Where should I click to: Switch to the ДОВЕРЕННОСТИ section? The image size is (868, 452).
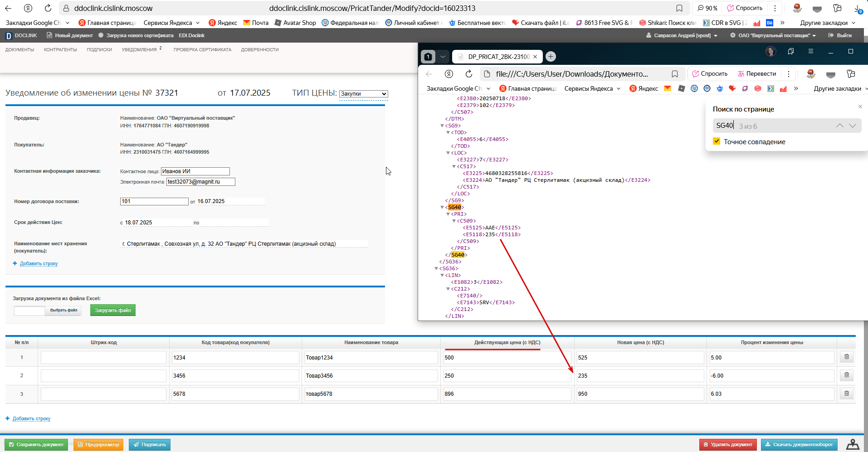pyautogui.click(x=260, y=50)
